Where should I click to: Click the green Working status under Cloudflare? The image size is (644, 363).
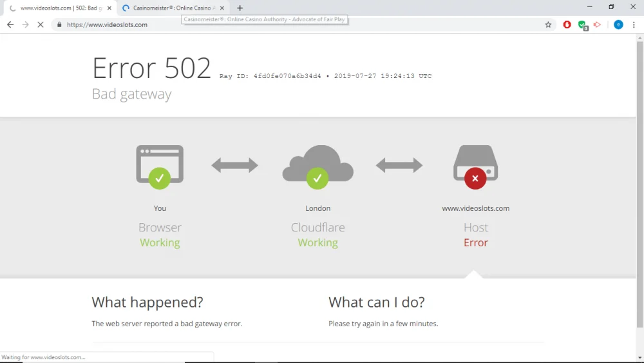[x=318, y=243]
